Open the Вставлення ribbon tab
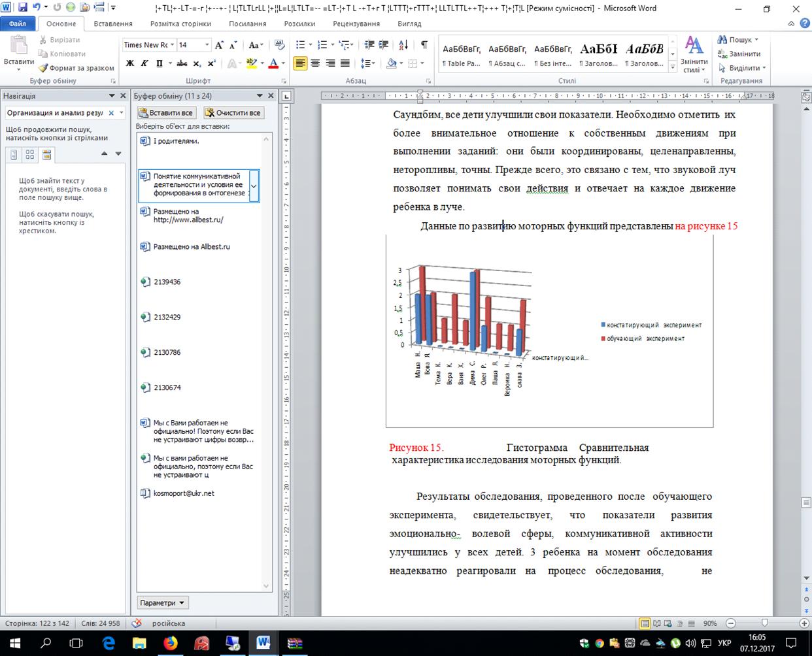 click(x=112, y=24)
